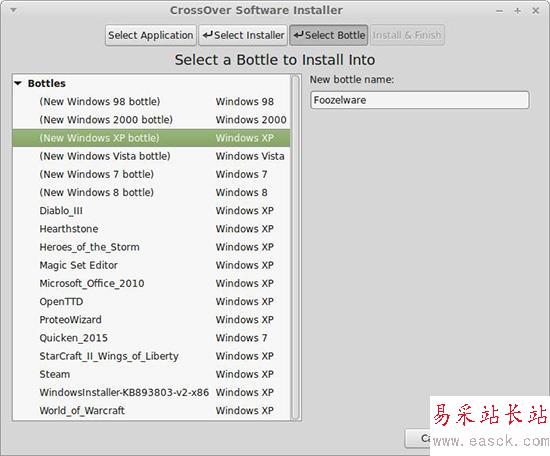Click the New bottle name field
The height and width of the screenshot is (456, 550).
[x=420, y=100]
